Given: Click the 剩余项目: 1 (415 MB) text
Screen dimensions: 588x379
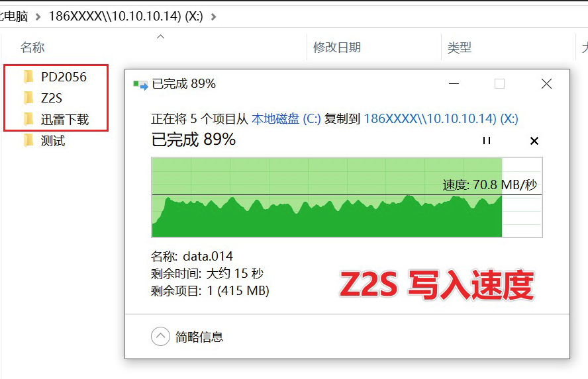Looking at the screenshot, I should [x=210, y=290].
